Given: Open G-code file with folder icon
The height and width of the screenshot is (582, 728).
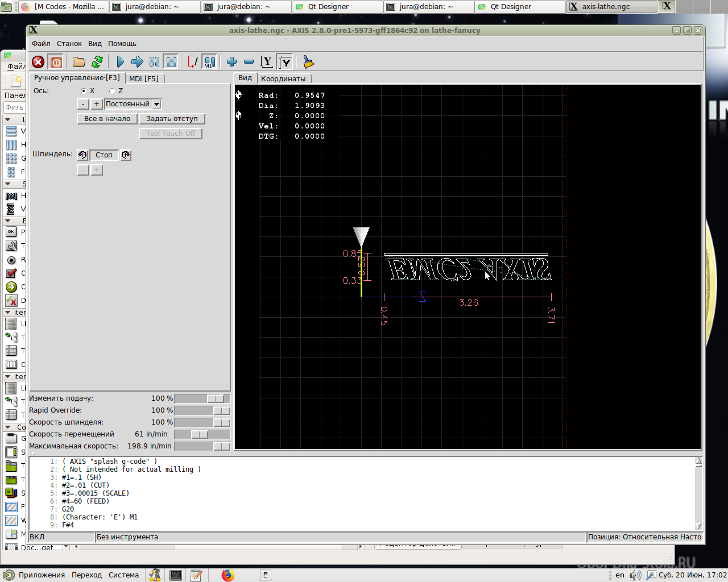Looking at the screenshot, I should (x=79, y=62).
